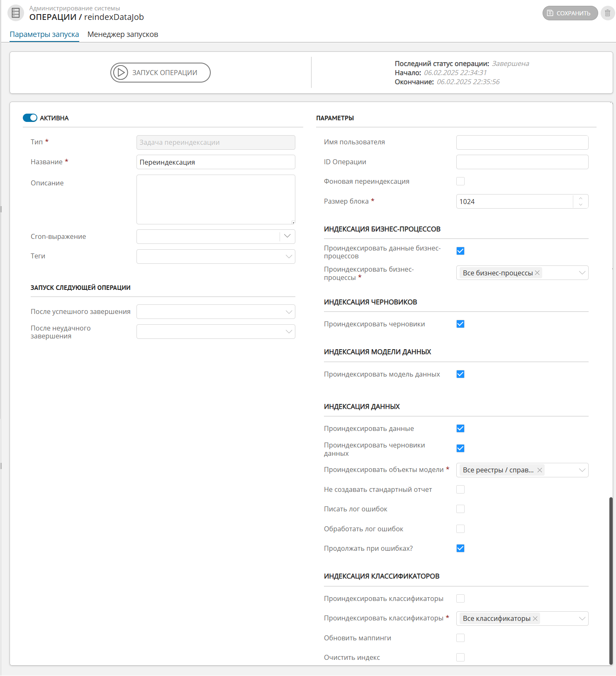Viewport: 616px width, 676px height.
Task: Open После успешного завершения dropdown
Action: 289,312
